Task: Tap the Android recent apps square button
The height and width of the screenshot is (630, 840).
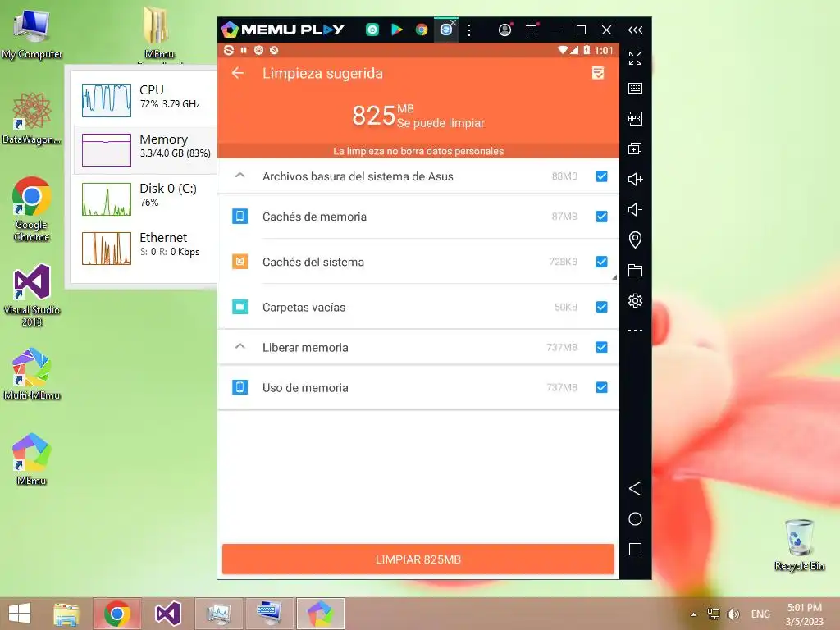Action: point(636,549)
